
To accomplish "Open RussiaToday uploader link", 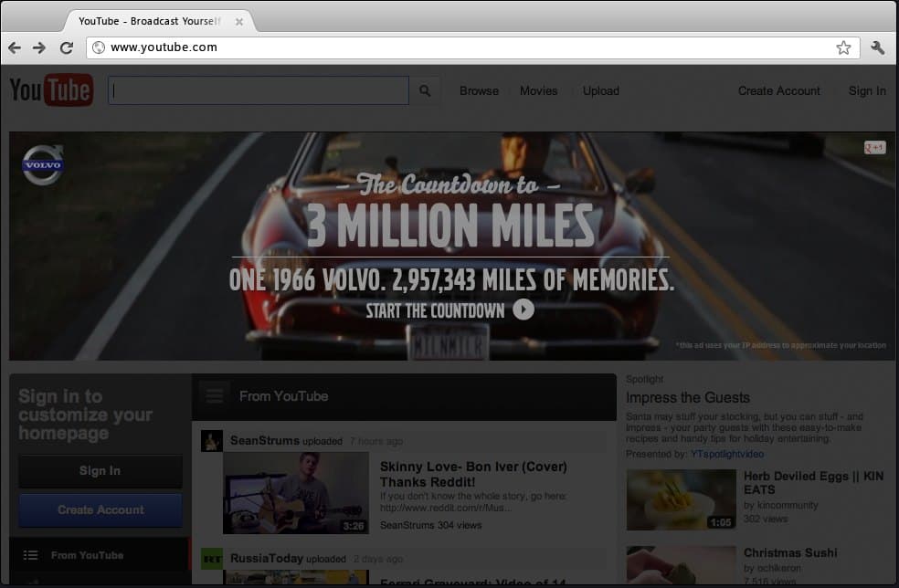I will (x=267, y=558).
